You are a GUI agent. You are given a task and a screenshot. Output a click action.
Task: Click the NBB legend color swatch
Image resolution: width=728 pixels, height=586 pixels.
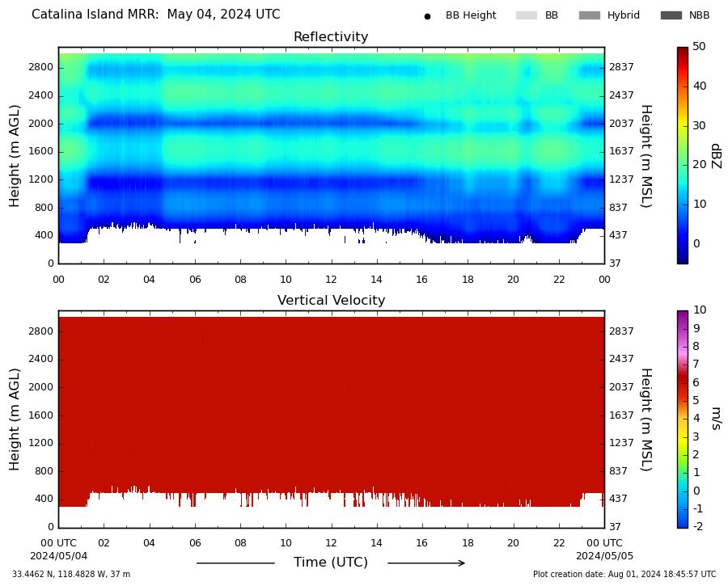(x=671, y=15)
